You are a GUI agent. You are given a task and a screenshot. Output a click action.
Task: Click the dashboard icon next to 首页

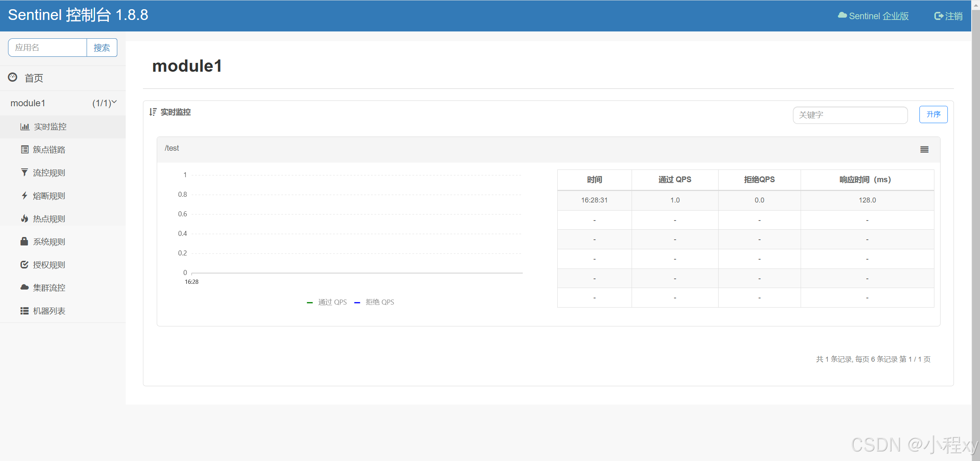tap(13, 77)
